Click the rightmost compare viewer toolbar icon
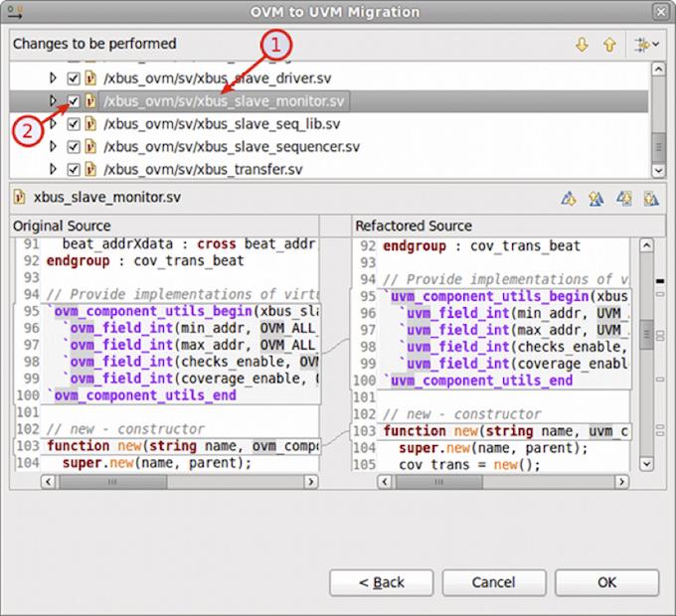This screenshot has width=676, height=616. coord(651,198)
